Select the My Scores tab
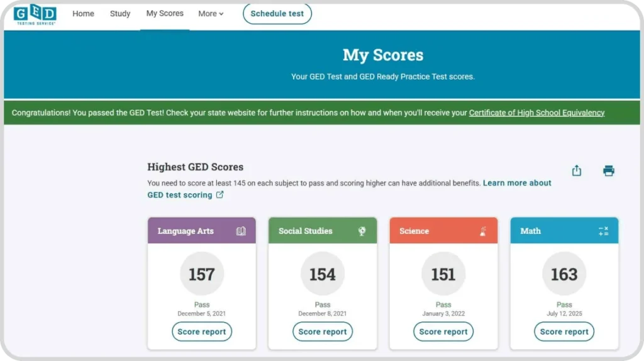The width and height of the screenshot is (644, 361). click(165, 14)
